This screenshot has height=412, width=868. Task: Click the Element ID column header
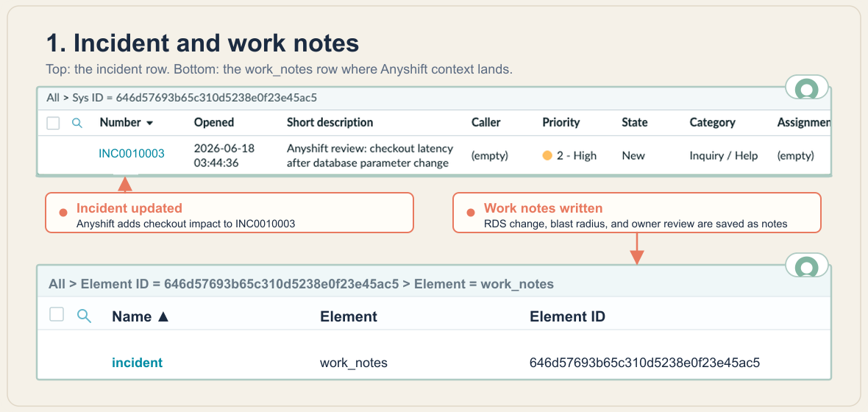[x=567, y=317]
